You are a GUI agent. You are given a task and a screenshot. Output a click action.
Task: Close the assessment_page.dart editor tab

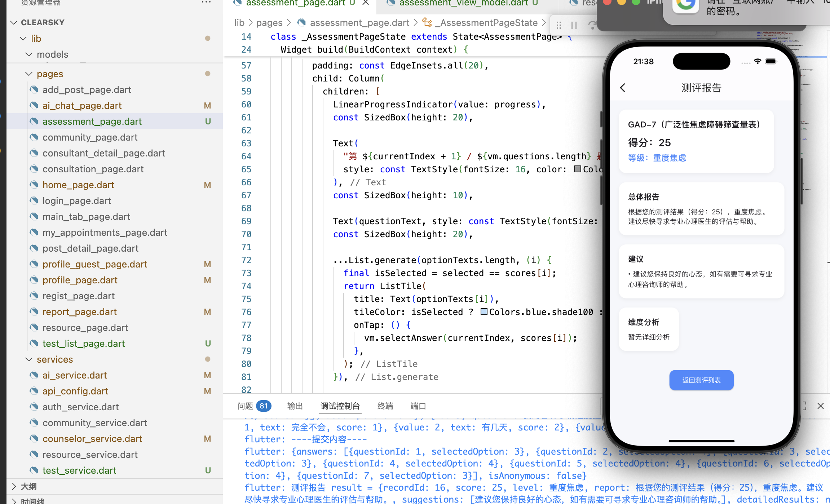coord(366,3)
